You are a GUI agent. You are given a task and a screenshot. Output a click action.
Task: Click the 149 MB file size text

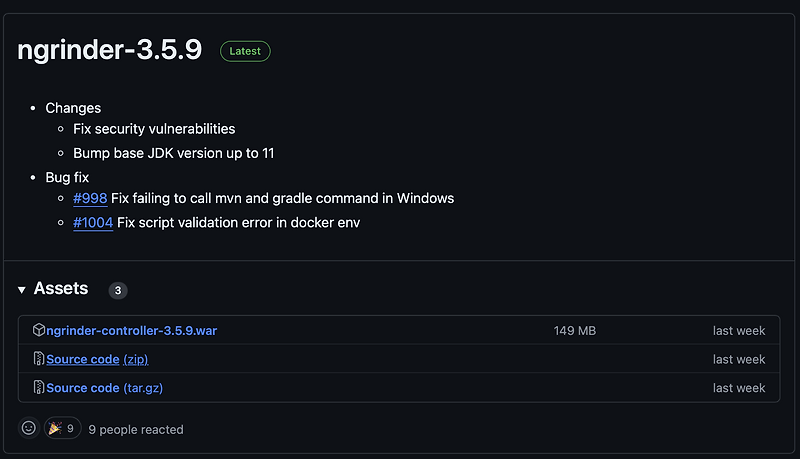pos(577,330)
